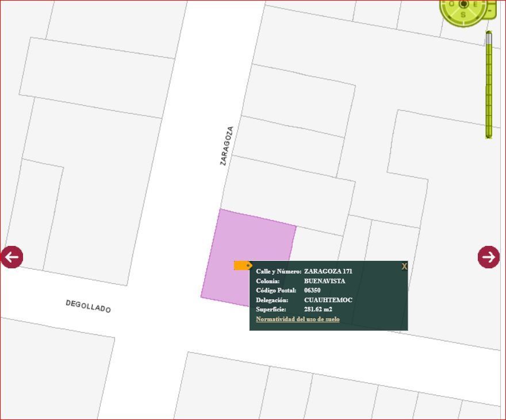The height and width of the screenshot is (420, 506).
Task: Click the bottom of the zoom slider
Action: pyautogui.click(x=489, y=136)
